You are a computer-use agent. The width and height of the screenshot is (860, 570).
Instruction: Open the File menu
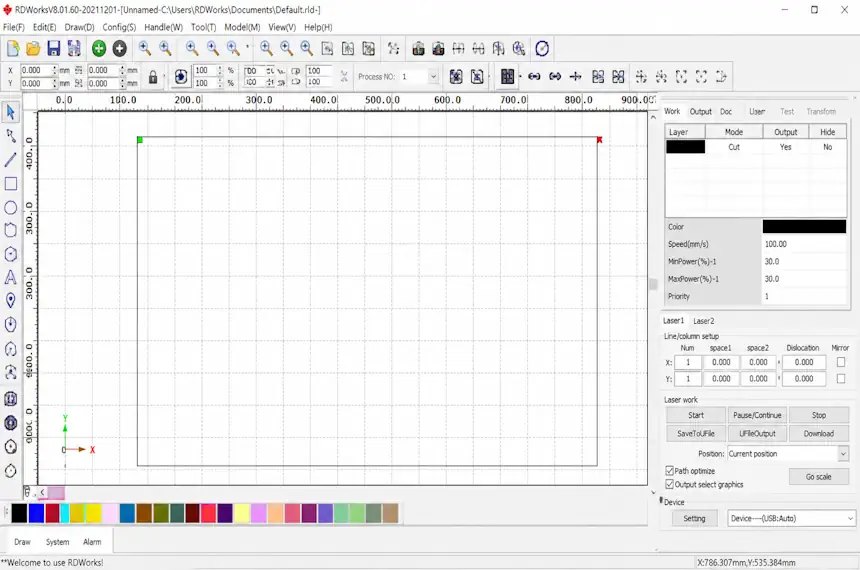14,27
